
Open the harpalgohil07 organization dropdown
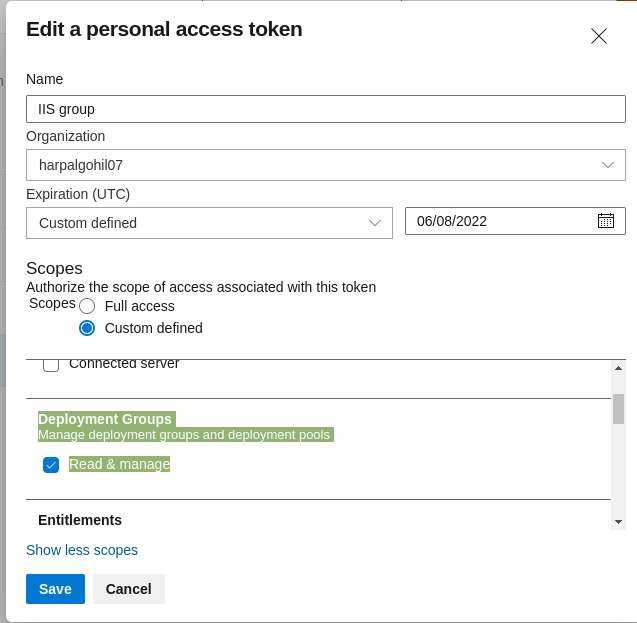click(x=326, y=165)
